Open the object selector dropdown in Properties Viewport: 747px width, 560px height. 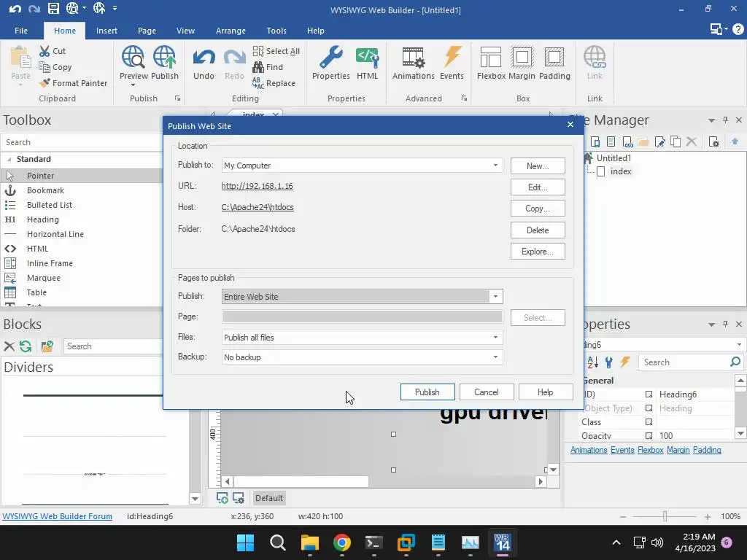(739, 344)
